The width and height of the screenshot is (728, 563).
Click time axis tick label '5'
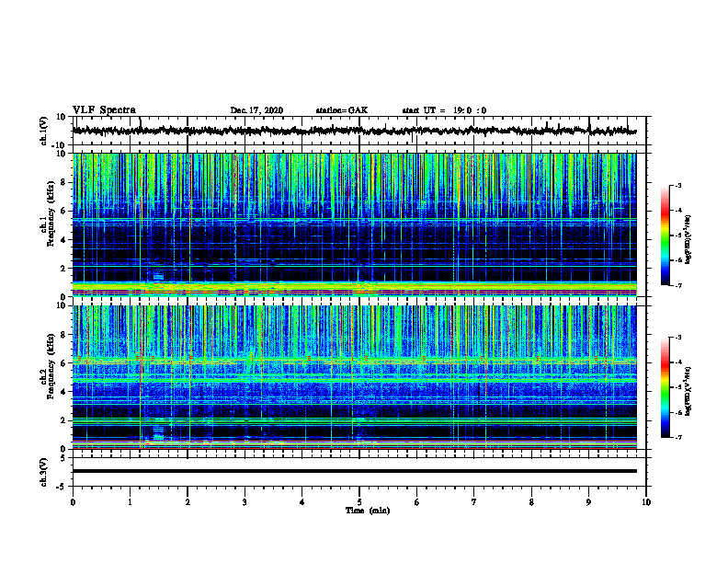359,502
